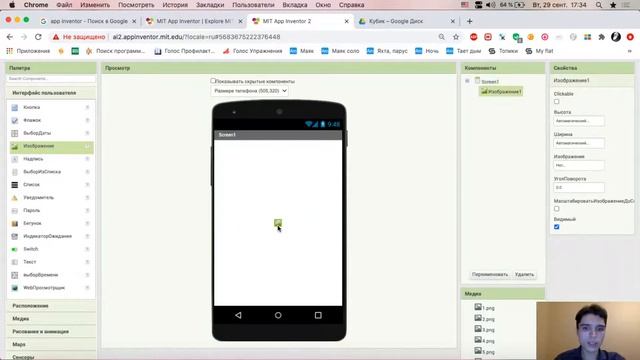Switch to app inventor Google search tab
Image resolution: width=640 pixels, height=360 pixels.
click(88, 21)
